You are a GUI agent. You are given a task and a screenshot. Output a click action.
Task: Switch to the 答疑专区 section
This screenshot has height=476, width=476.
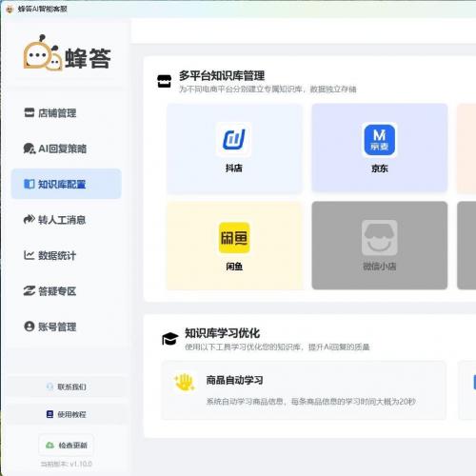pos(67,290)
